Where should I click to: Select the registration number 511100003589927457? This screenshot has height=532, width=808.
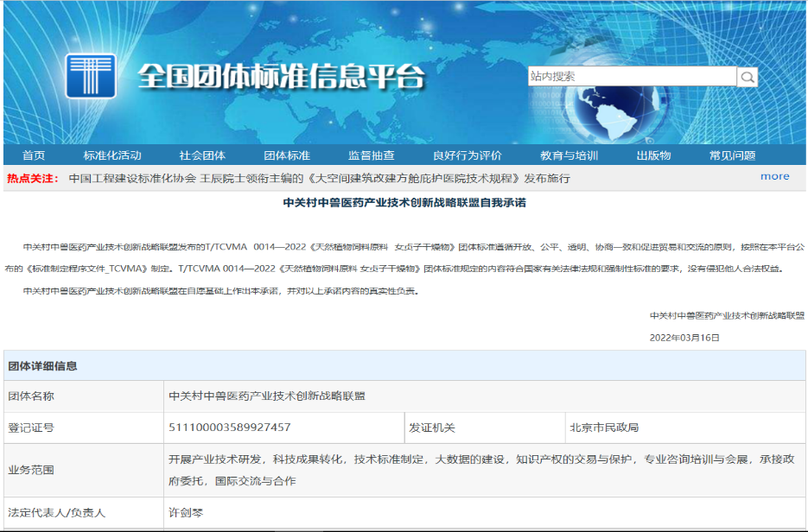point(230,427)
